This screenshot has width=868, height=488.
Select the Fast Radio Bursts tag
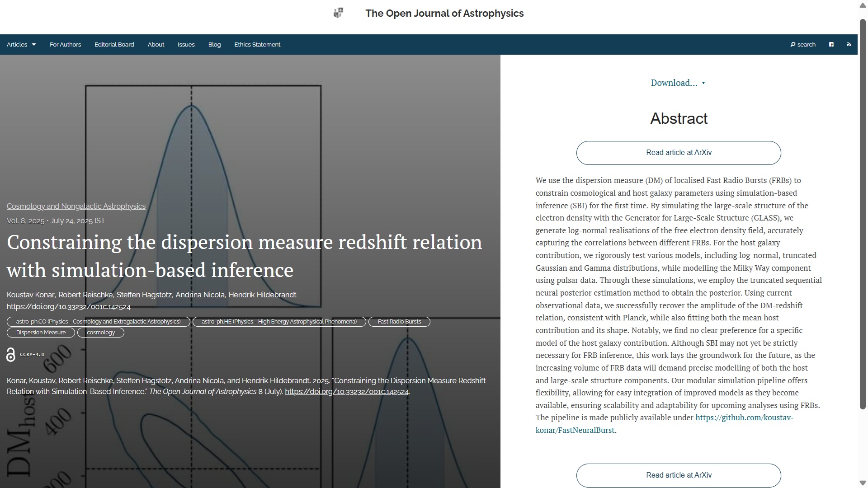pos(399,322)
